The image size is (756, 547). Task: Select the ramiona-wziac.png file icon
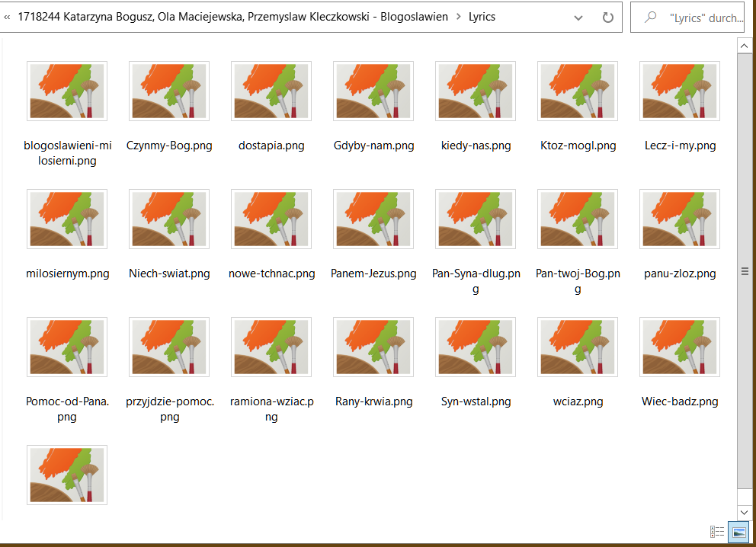pos(271,347)
